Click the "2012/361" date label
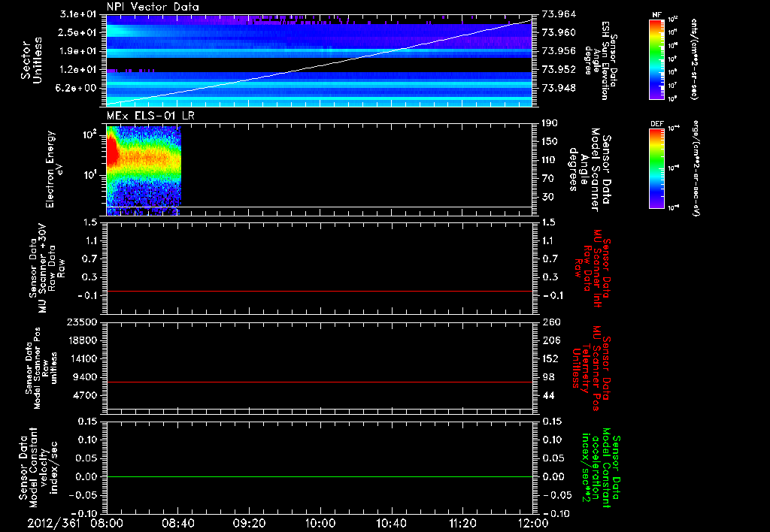Viewport: 770px width, 532px height. pos(53,523)
